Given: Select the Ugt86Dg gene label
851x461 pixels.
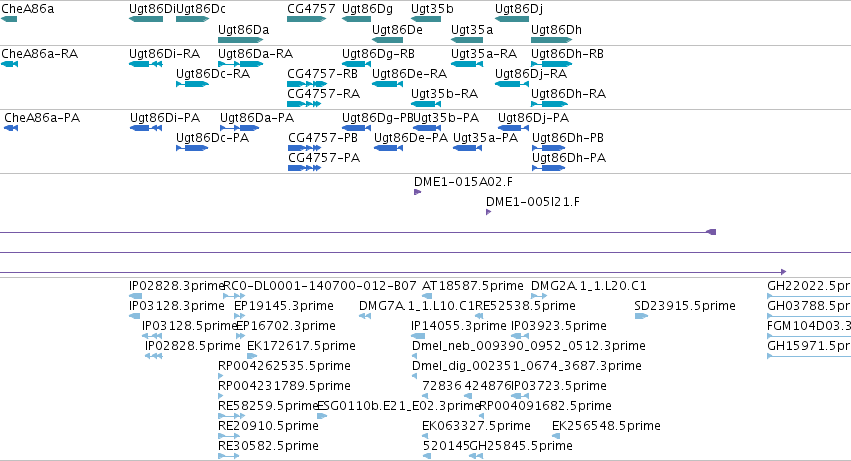Looking at the screenshot, I should tap(367, 9).
